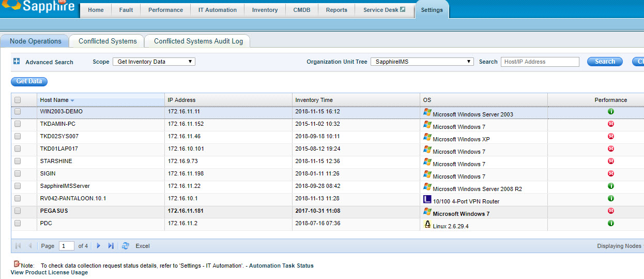This screenshot has height=279, width=644.
Task: Click Linux penguin icon in PDC row
Action: pos(427,224)
